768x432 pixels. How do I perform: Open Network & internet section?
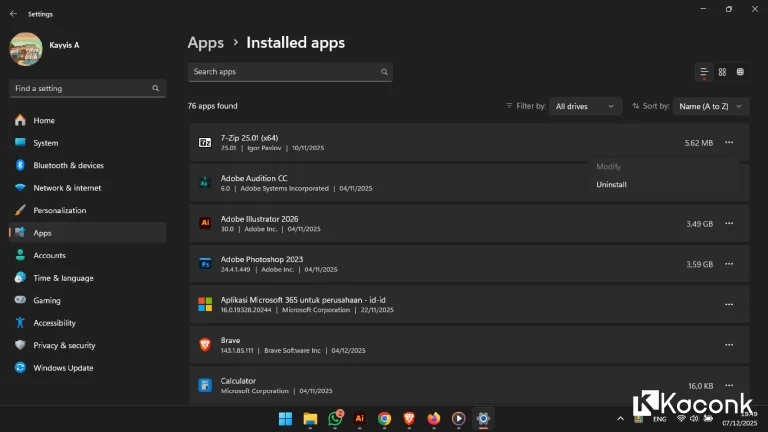[x=87, y=188]
